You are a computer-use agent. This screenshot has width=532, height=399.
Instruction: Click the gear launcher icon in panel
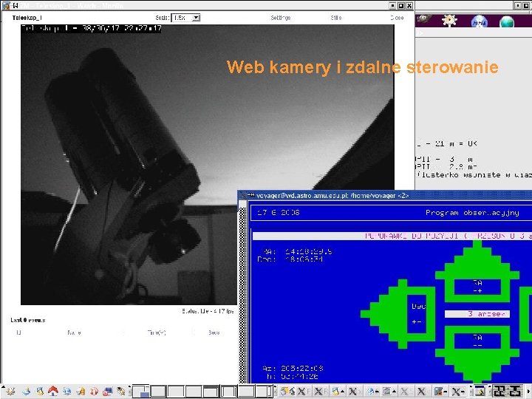[x=11, y=392]
